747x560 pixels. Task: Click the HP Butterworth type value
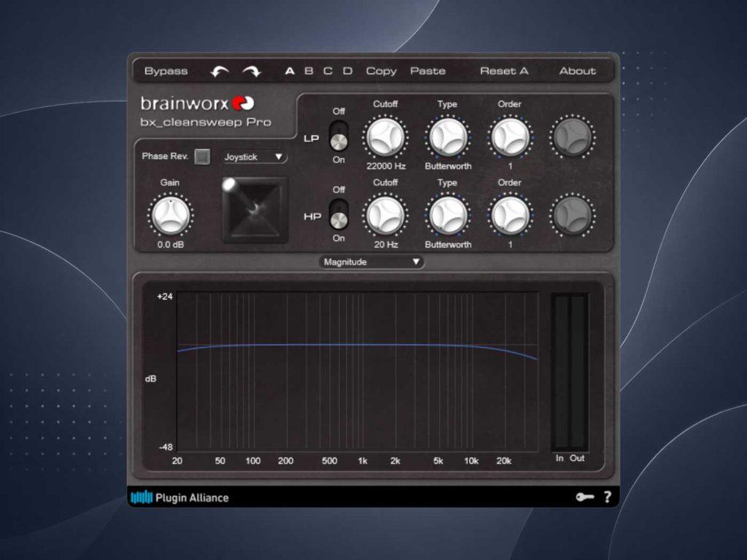coord(448,244)
